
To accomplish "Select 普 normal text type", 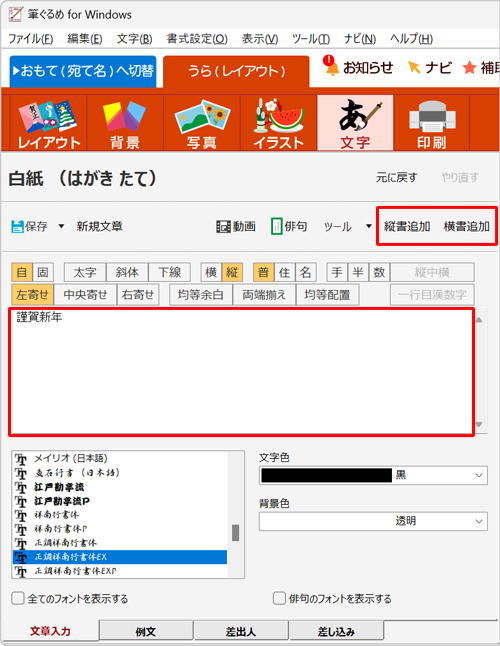I will tap(264, 272).
